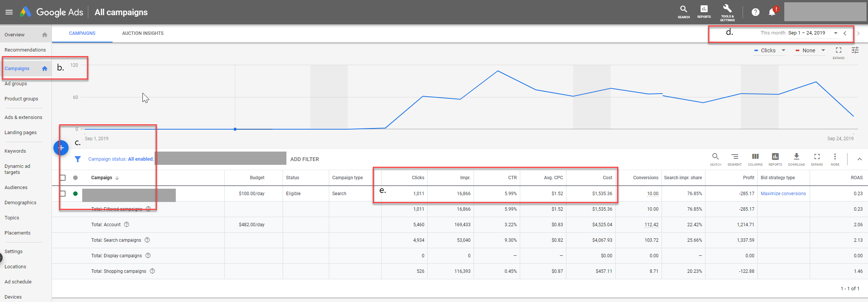
Task: Sort by the Cost column header
Action: (x=607, y=178)
